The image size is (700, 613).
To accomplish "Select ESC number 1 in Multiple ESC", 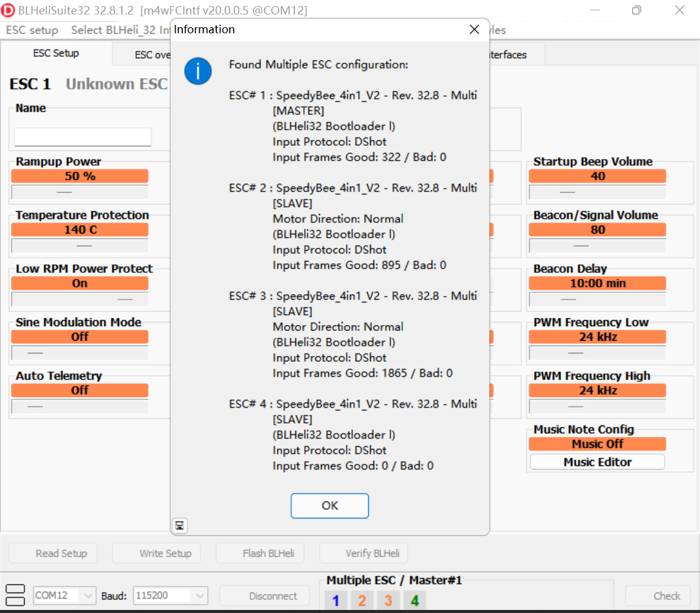I will pyautogui.click(x=335, y=600).
